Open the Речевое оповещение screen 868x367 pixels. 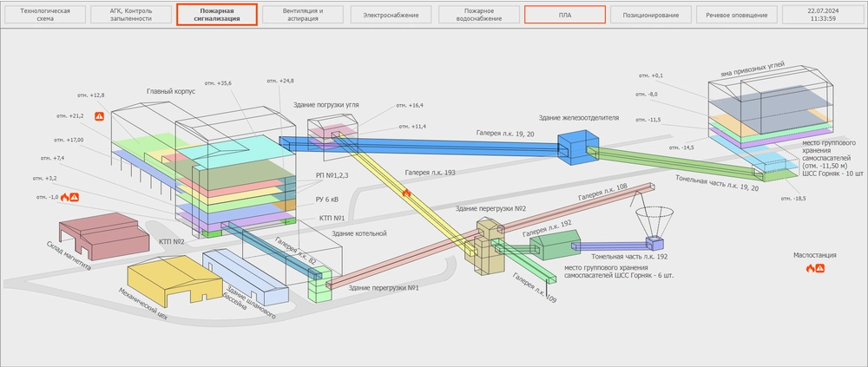pyautogui.click(x=737, y=16)
